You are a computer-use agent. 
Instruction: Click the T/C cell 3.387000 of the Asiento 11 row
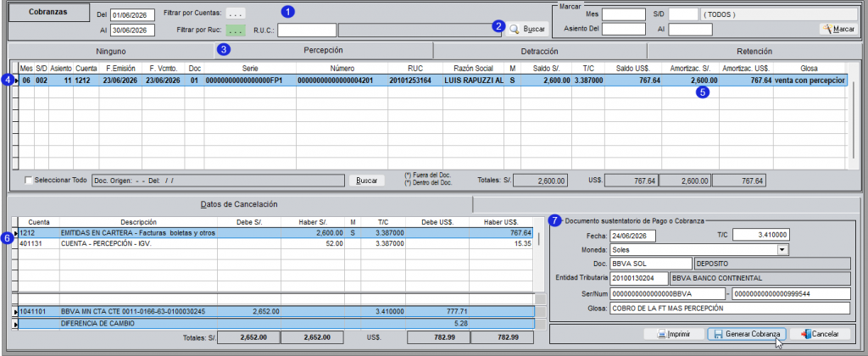[588, 81]
